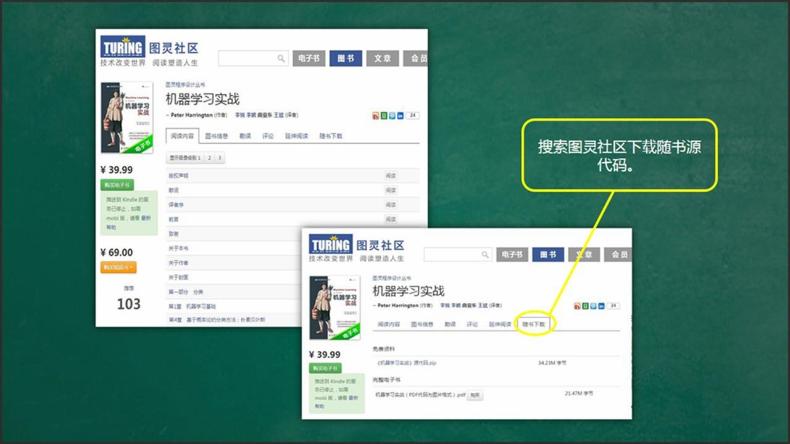This screenshot has height=444, width=790.
Task: Open the 电子书 nav item on front page
Action: point(512,255)
